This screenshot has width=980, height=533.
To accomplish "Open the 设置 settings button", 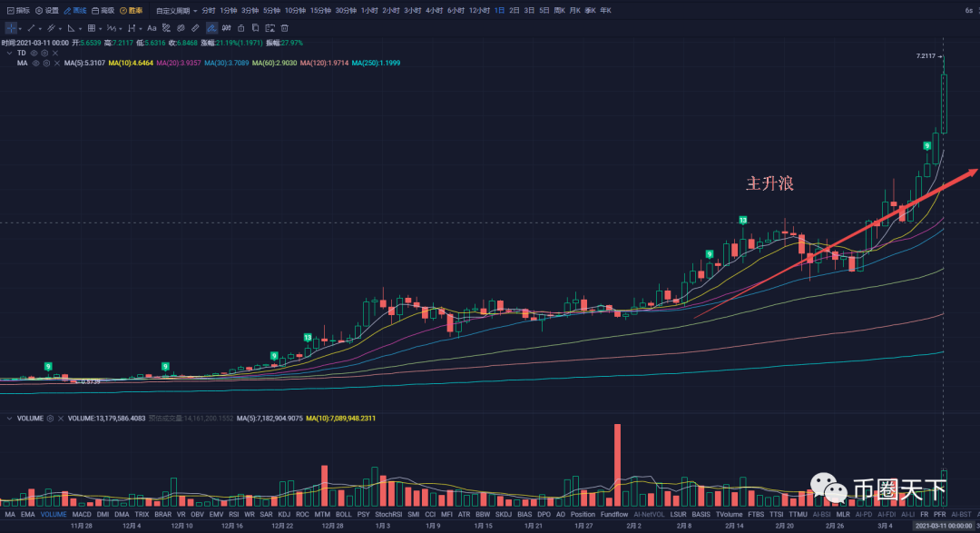I will pos(47,11).
